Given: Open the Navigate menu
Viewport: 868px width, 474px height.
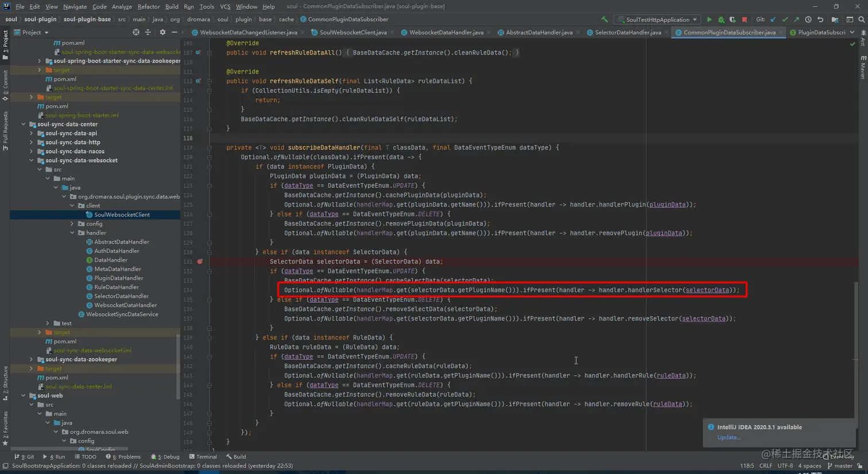Looking at the screenshot, I should [75, 6].
